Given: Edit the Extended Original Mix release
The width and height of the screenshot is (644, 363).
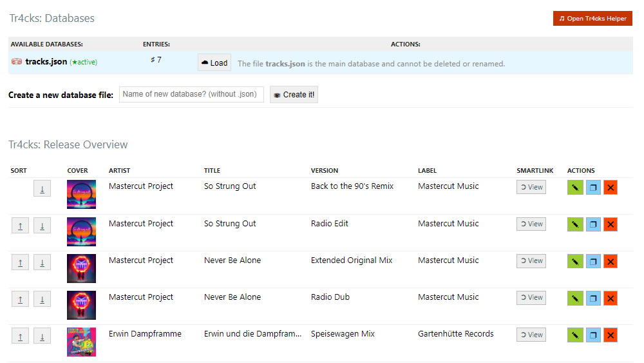Looking at the screenshot, I should [575, 261].
